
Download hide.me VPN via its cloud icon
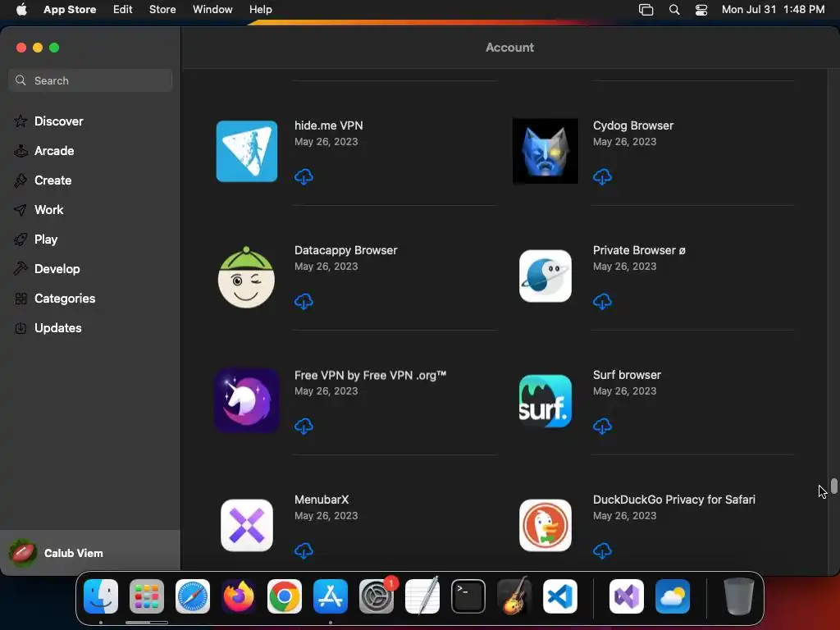click(x=304, y=177)
